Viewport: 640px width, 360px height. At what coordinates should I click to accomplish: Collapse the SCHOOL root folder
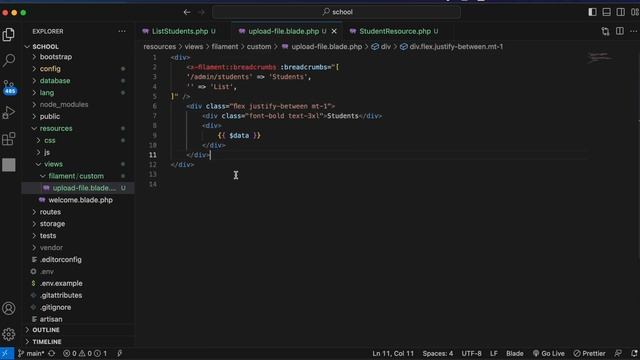[78, 47]
